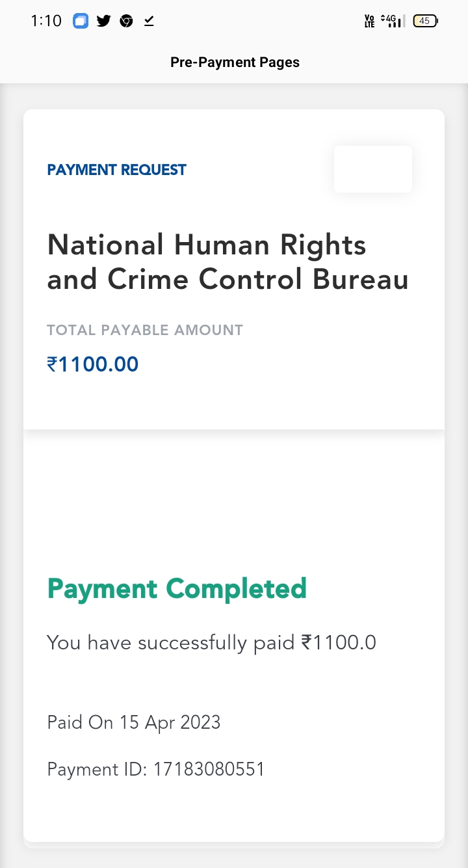The image size is (468, 868).
Task: Tap the blank merchant logo box
Action: point(372,169)
